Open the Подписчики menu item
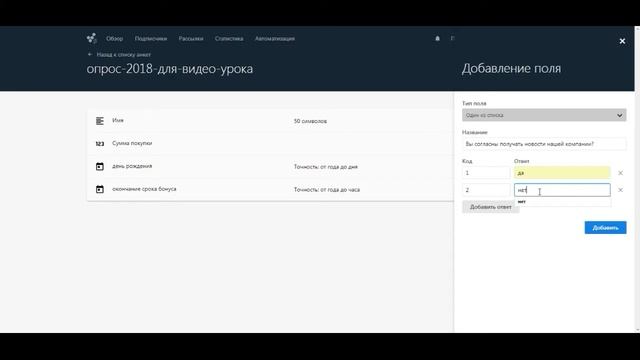 coord(151,38)
